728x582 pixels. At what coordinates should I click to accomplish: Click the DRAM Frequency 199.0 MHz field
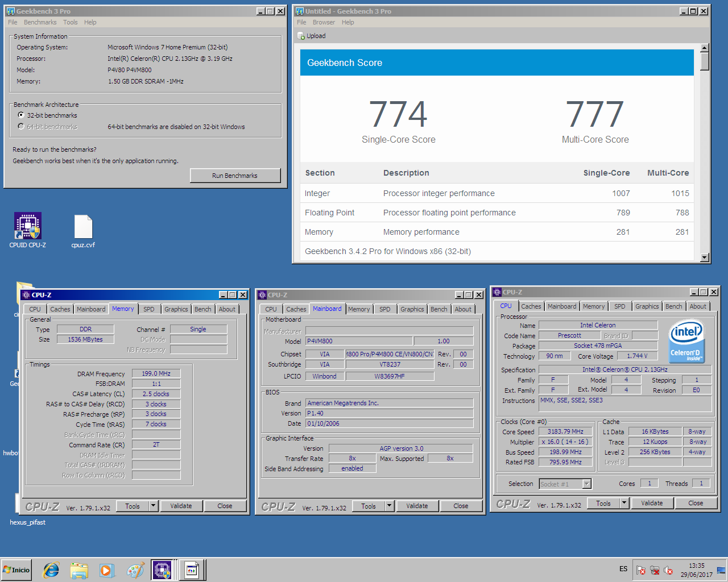click(156, 373)
